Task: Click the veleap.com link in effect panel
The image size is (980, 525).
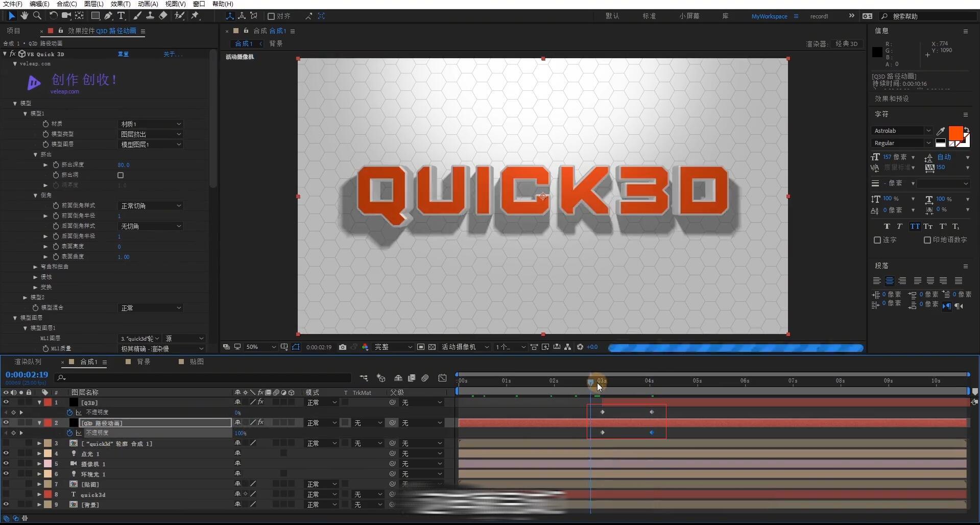Action: (x=64, y=91)
